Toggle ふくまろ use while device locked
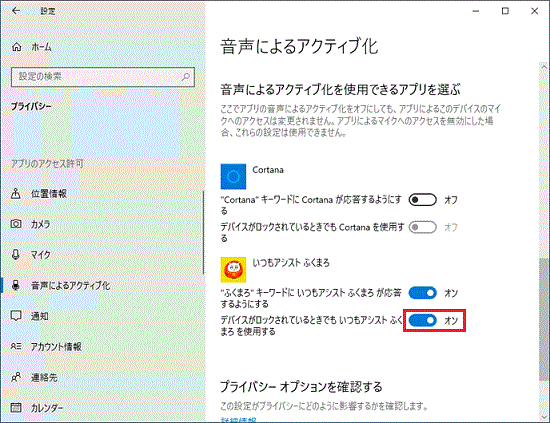The height and width of the screenshot is (423, 550). (x=423, y=320)
